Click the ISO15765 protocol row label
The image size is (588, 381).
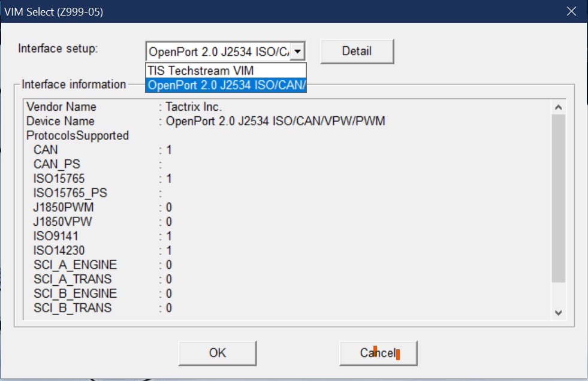(x=59, y=179)
